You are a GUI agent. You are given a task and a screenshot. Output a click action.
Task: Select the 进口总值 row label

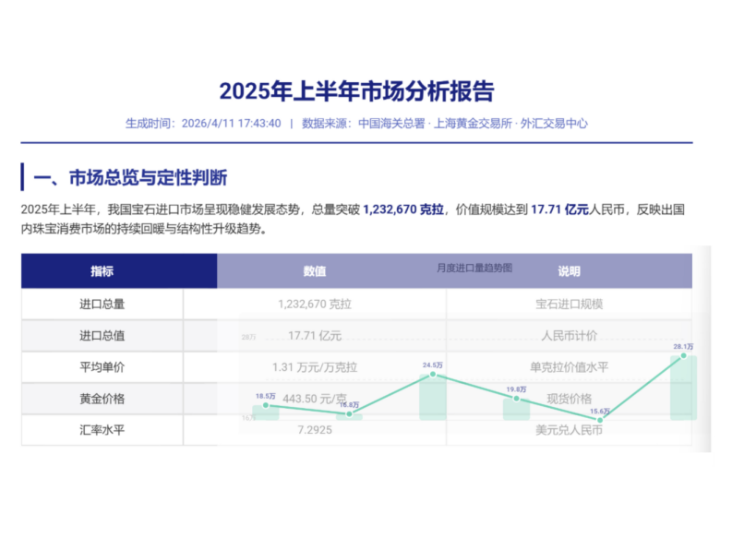[x=102, y=335]
